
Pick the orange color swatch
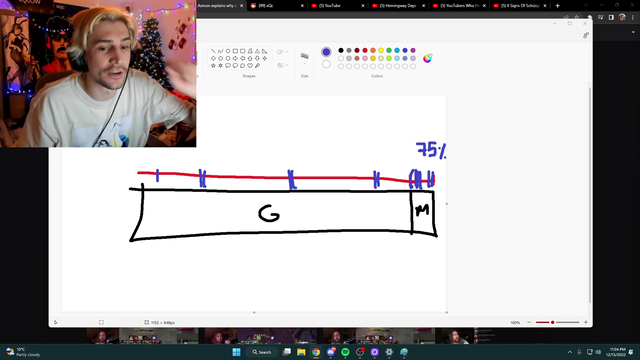click(x=373, y=50)
